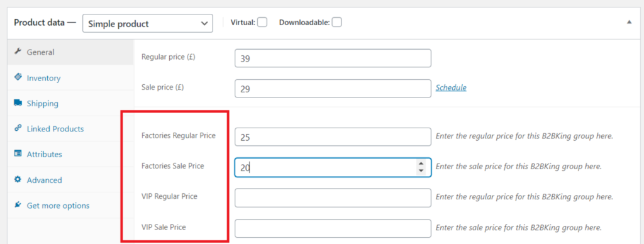Click the Get more options plug icon

18,204
